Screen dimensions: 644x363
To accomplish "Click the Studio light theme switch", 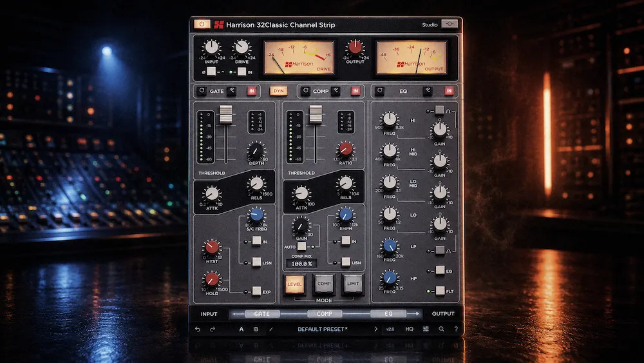I will click(x=450, y=25).
